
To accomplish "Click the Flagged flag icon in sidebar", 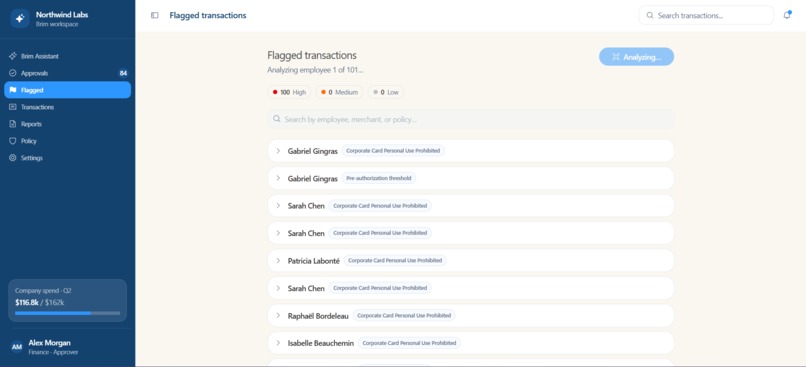I will [13, 90].
